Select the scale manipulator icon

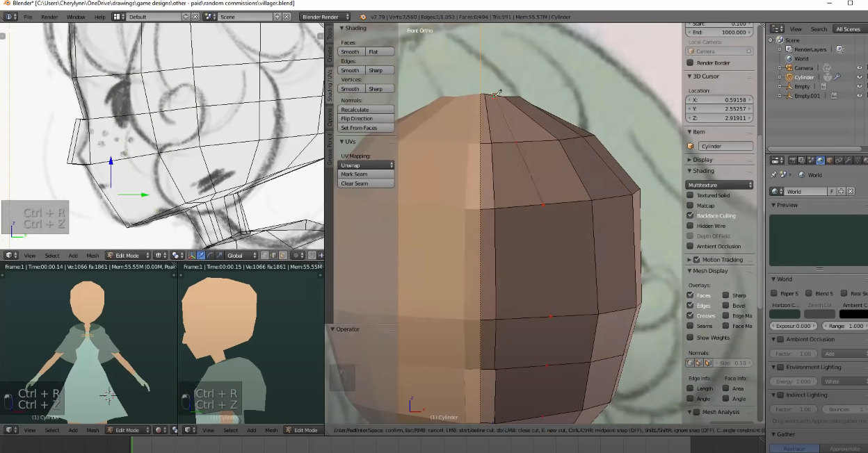[x=219, y=256]
